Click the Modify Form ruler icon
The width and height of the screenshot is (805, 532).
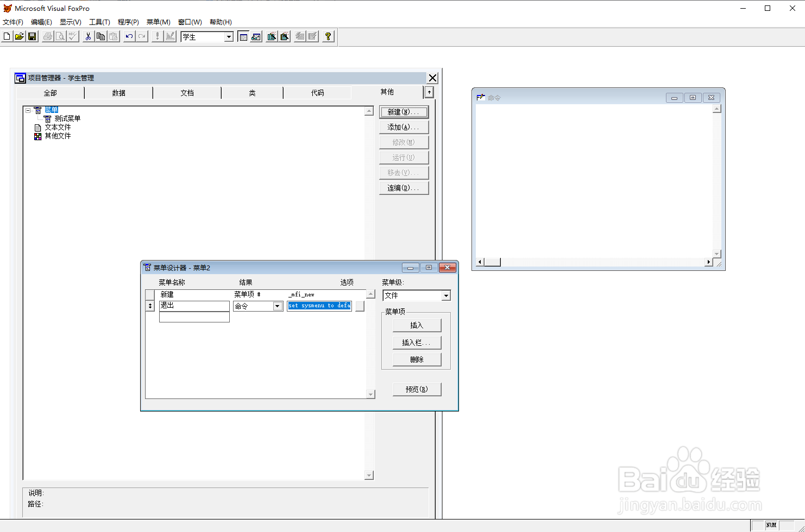pyautogui.click(x=170, y=36)
